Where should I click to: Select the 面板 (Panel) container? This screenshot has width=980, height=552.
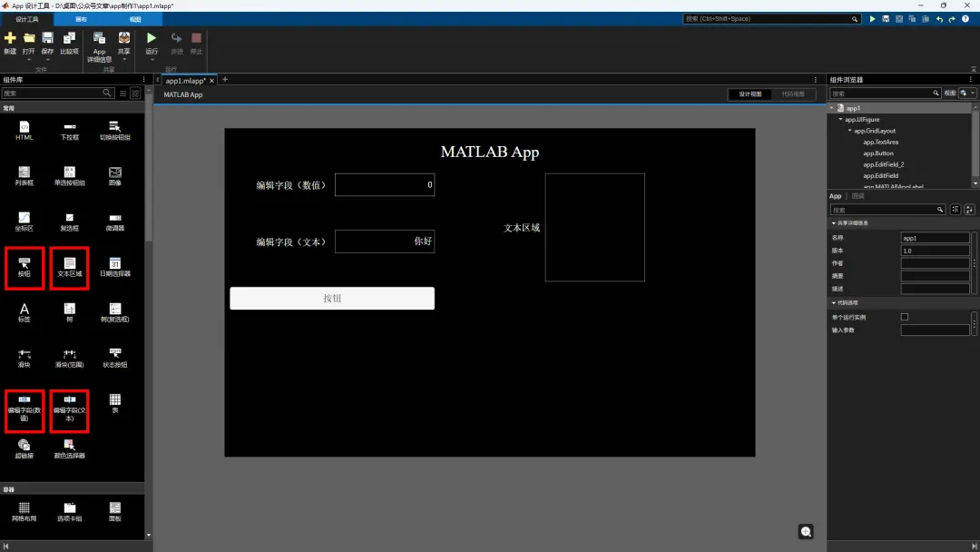[115, 512]
